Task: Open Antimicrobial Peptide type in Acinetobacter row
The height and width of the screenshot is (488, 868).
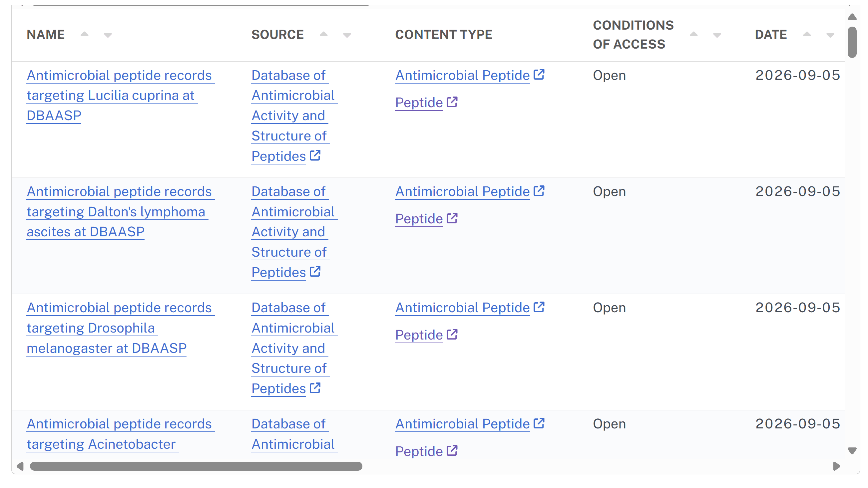Action: (x=470, y=424)
